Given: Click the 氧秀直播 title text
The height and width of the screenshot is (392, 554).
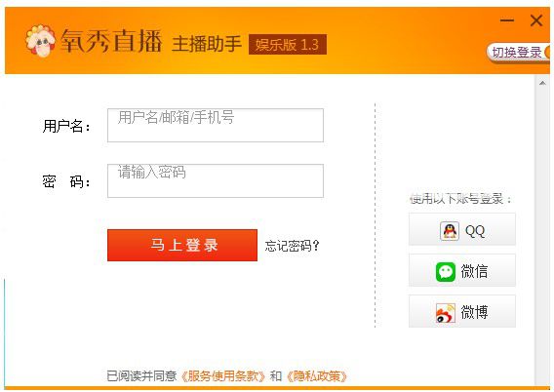Looking at the screenshot, I should click(111, 41).
